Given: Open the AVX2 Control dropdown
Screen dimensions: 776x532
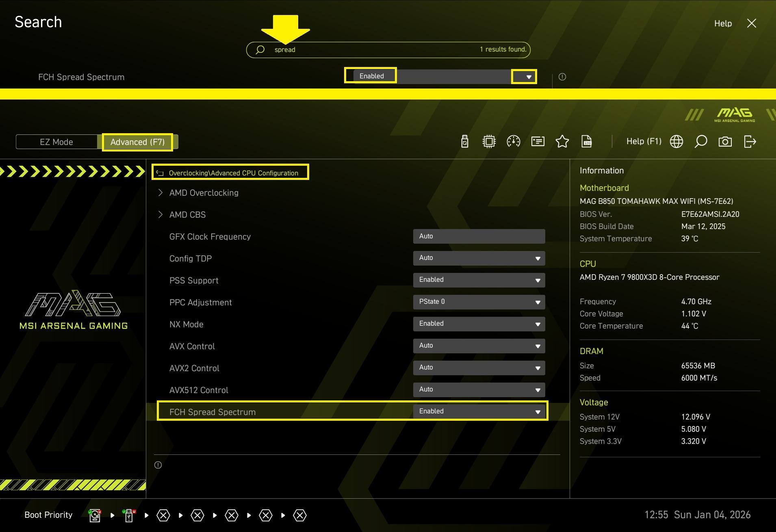Looking at the screenshot, I should click(x=479, y=368).
